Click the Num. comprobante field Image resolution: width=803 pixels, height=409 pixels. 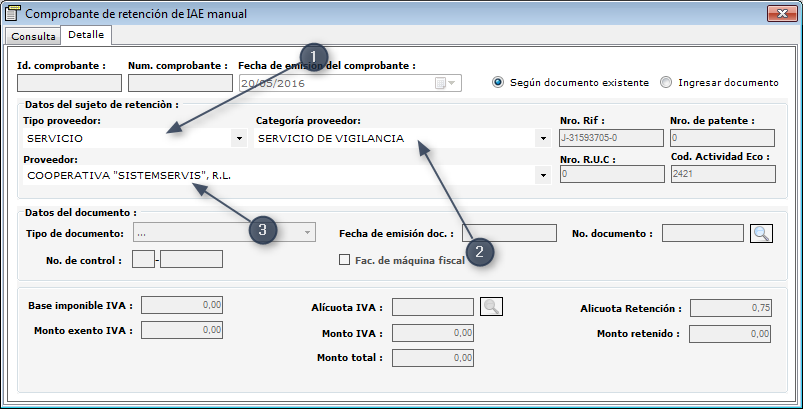[x=180, y=83]
